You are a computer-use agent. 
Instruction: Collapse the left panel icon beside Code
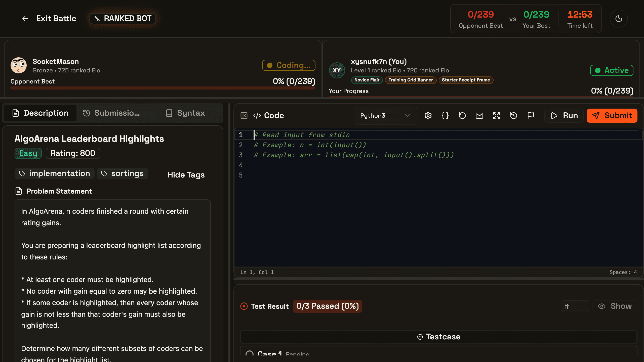tap(244, 116)
